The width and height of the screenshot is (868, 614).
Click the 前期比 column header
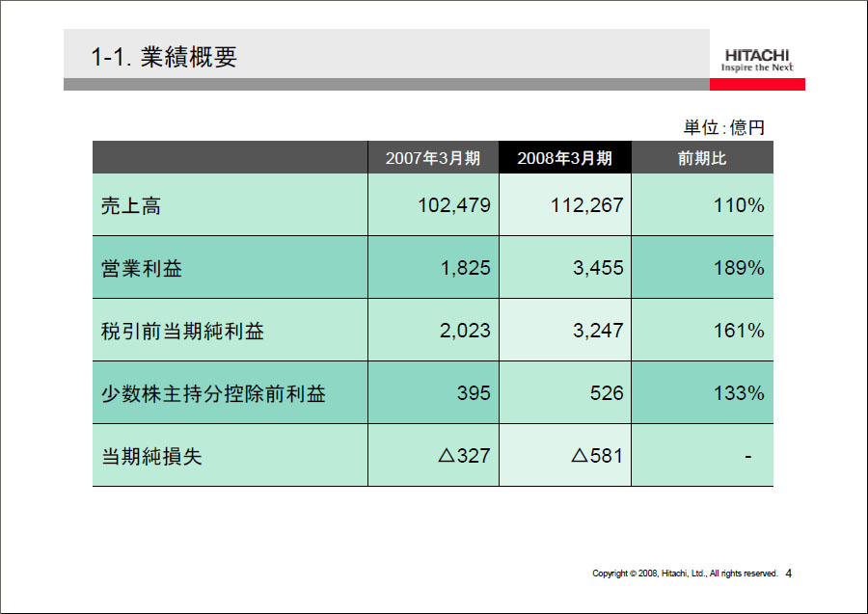pyautogui.click(x=702, y=158)
